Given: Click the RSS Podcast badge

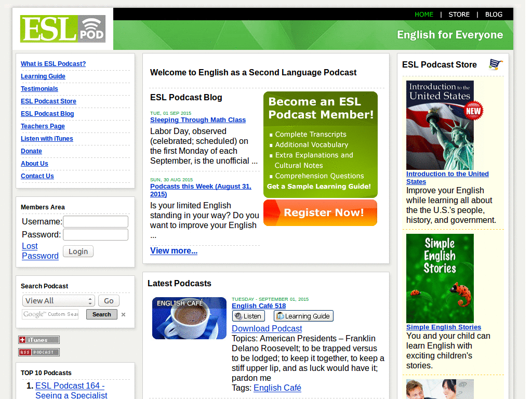Looking at the screenshot, I should 39,352.
